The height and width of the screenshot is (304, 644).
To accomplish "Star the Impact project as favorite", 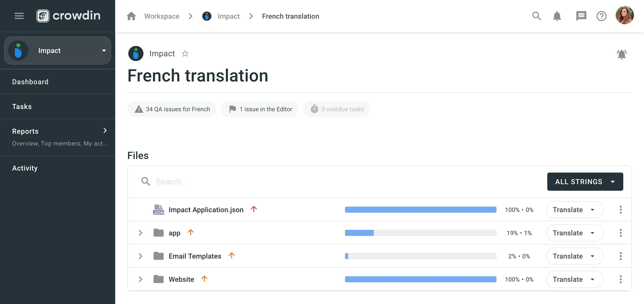I will [185, 53].
